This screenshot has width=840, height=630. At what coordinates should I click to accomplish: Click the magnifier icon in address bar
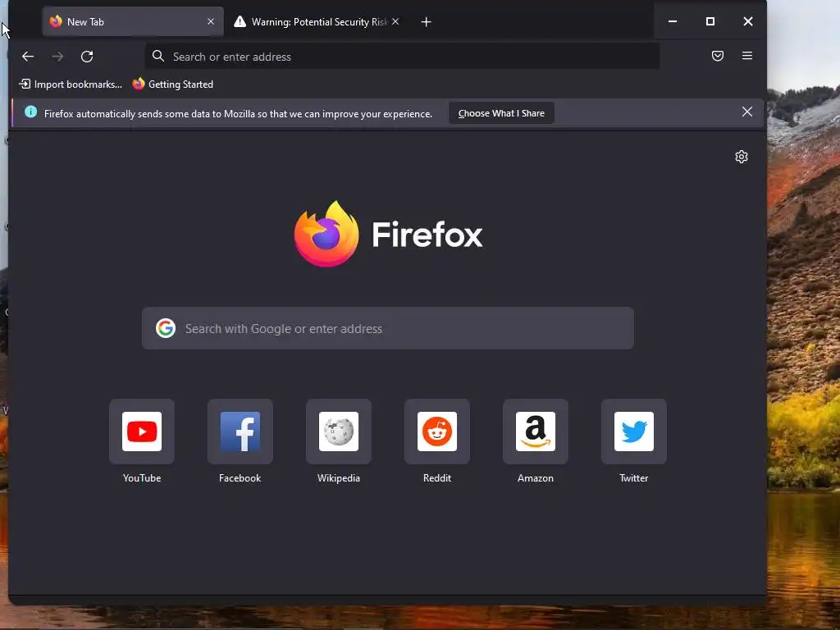[x=157, y=56]
